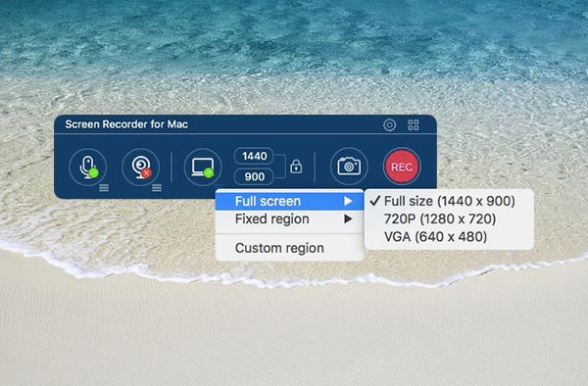Viewport: 588px width, 386px height.
Task: Click the screen display capture icon
Action: pyautogui.click(x=203, y=167)
